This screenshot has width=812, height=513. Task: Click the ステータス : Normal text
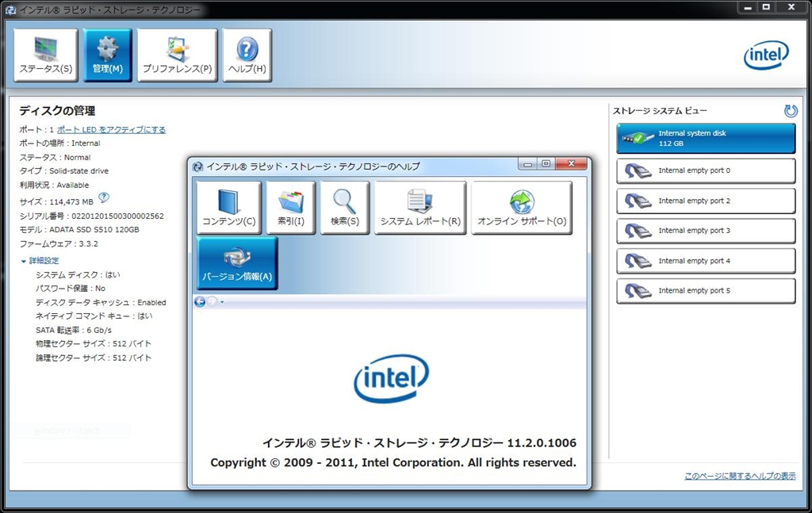(x=55, y=157)
